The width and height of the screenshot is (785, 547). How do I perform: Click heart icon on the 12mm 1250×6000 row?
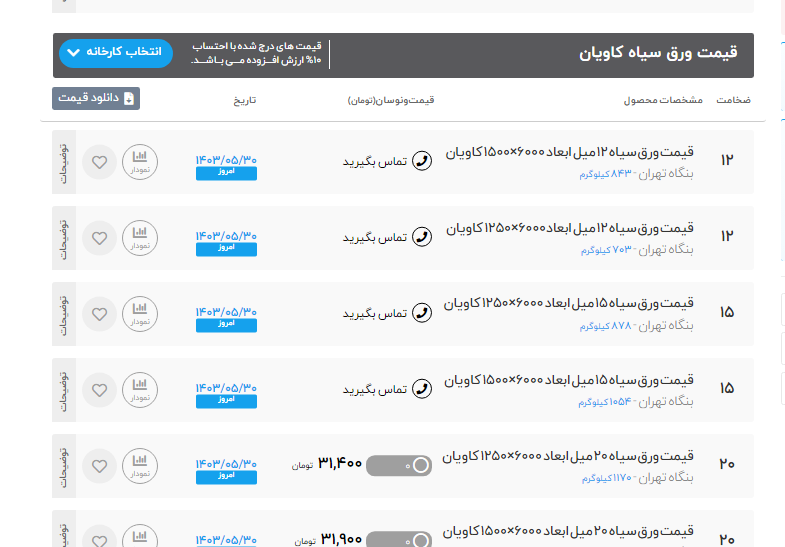click(99, 237)
